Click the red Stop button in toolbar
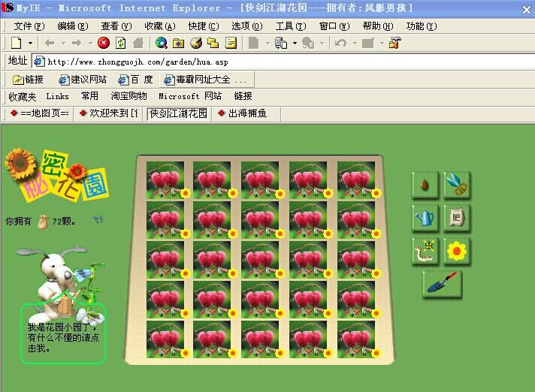This screenshot has height=392, width=535. click(x=104, y=43)
